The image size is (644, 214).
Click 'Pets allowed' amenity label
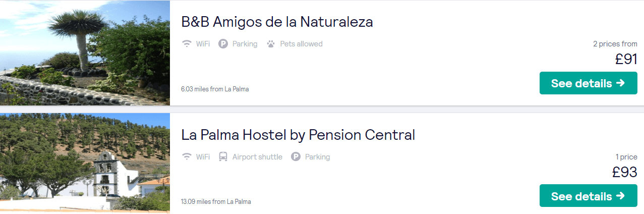click(301, 44)
